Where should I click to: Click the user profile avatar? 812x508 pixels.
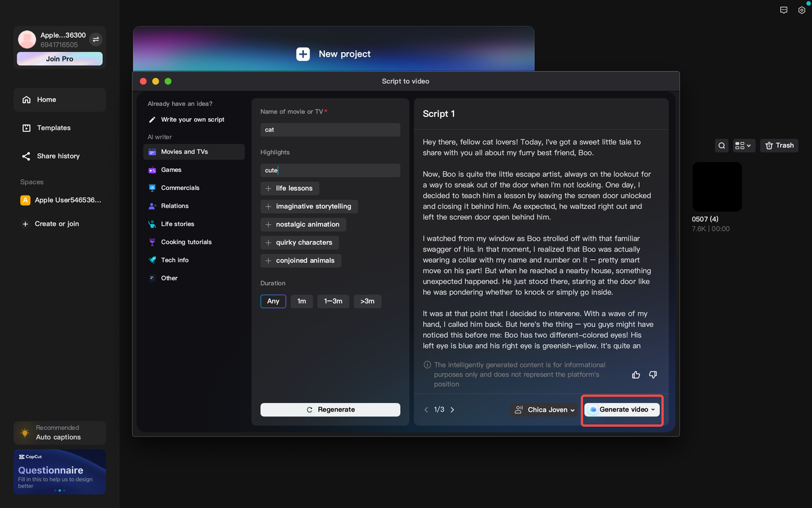tap(27, 39)
